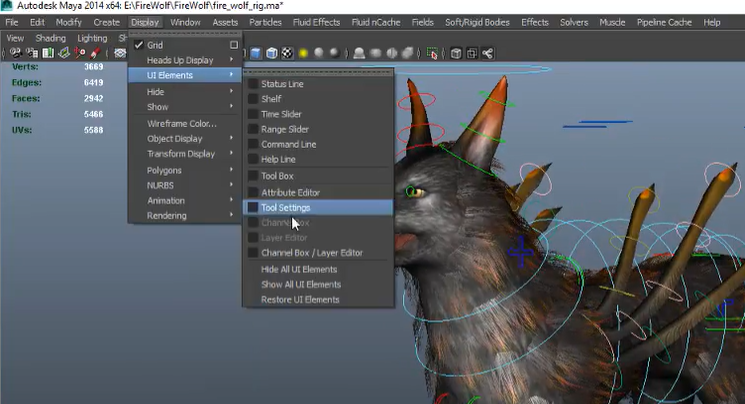Expand the UI Elements submenu

tap(185, 75)
